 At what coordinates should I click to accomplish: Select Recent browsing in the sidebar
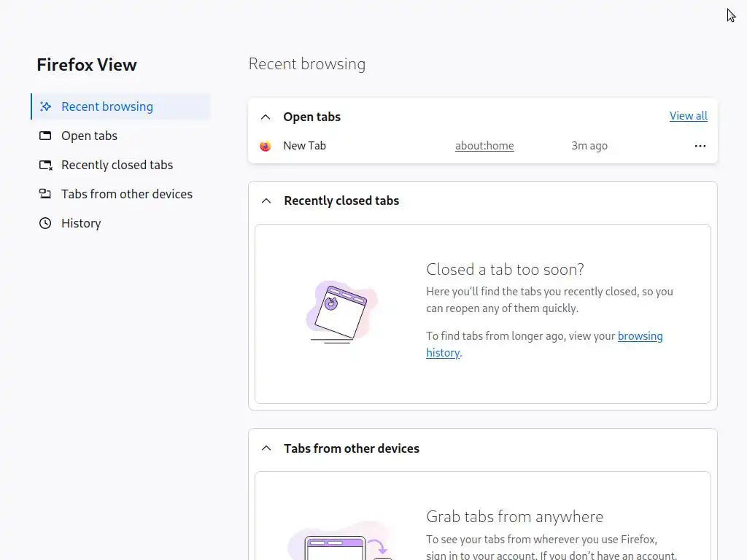coord(107,106)
